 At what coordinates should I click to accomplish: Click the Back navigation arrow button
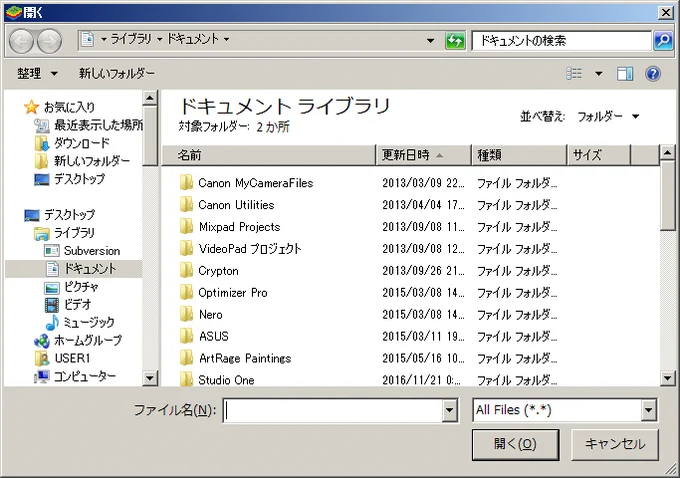pyautogui.click(x=21, y=41)
